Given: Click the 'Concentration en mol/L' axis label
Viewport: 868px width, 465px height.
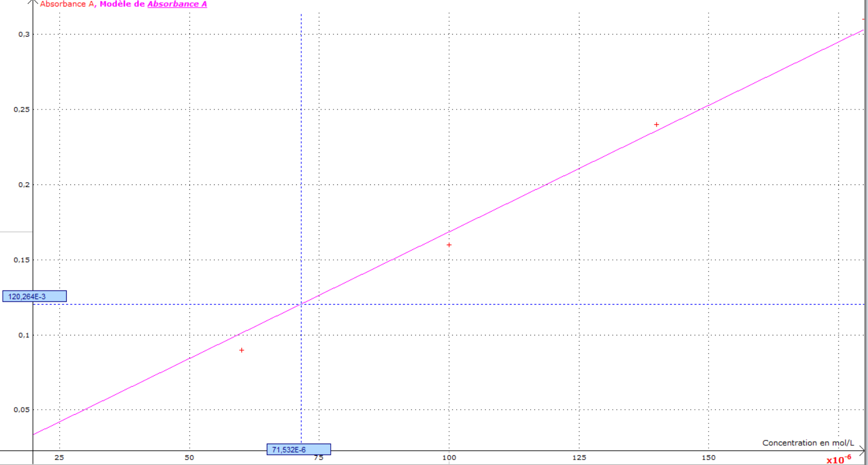Looking at the screenshot, I should [808, 443].
